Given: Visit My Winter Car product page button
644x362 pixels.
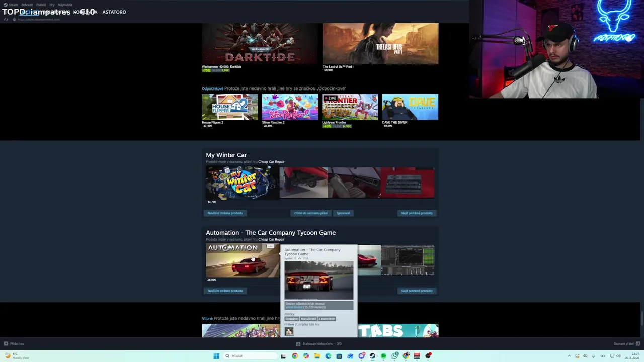Looking at the screenshot, I should [x=225, y=213].
